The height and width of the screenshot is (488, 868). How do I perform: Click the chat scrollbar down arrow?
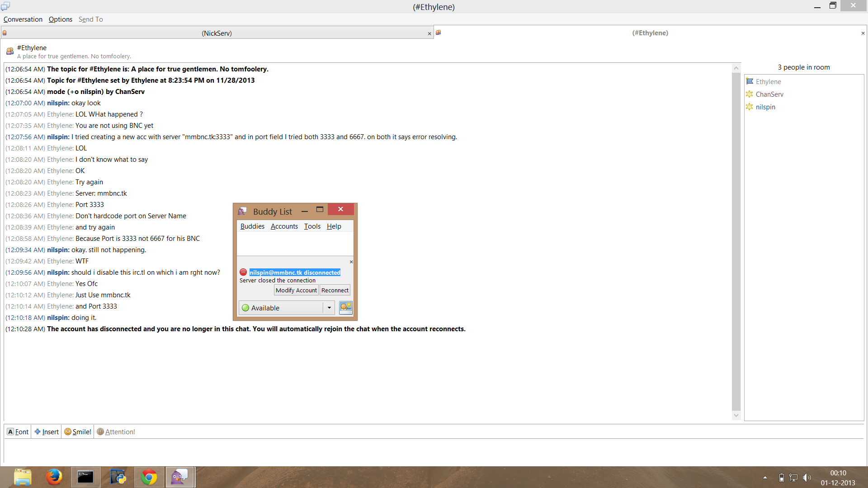pos(736,415)
